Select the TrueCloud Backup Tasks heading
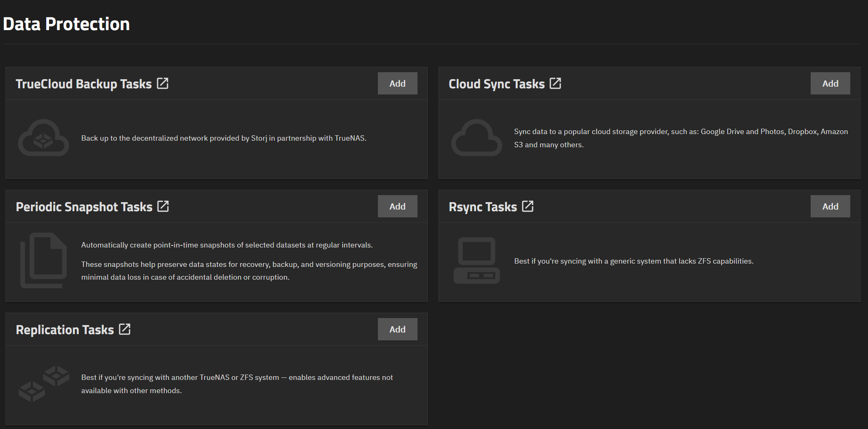This screenshot has width=868, height=429. pos(83,83)
